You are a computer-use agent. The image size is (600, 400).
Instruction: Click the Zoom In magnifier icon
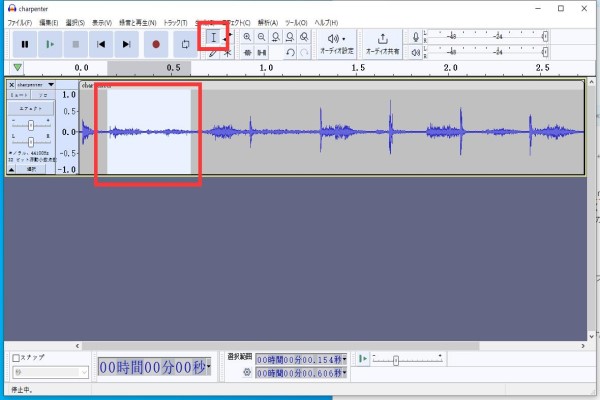(x=247, y=37)
